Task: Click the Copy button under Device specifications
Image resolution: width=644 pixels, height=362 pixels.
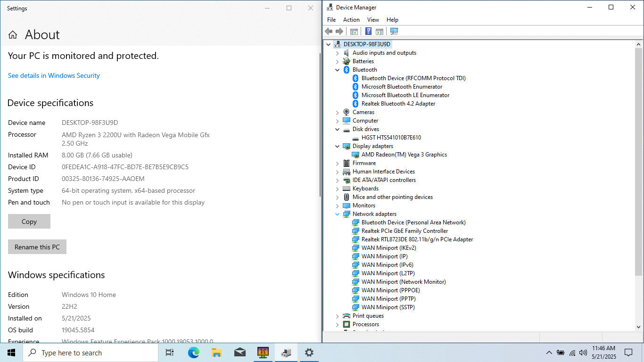Action: coord(29,222)
